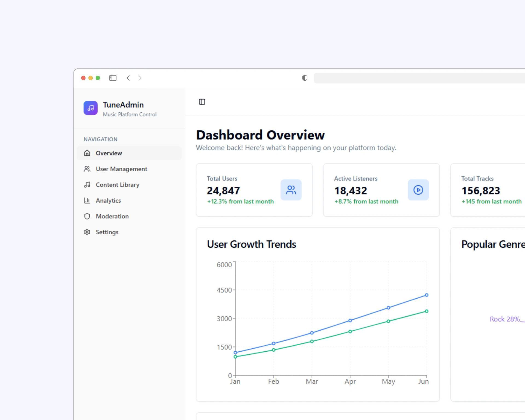Screen dimensions: 525x420
Task: Click the blue line's Feb data point
Action: [273, 343]
